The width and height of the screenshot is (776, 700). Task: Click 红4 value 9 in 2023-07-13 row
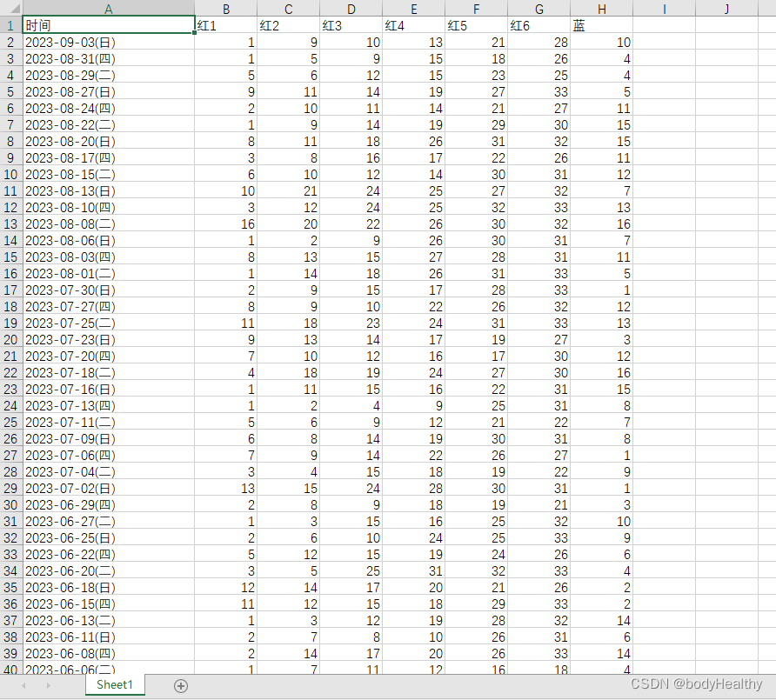414,406
